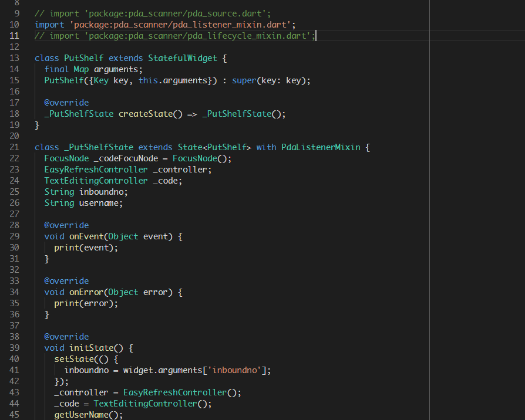Click the '@override' annotation above initState

coord(66,337)
